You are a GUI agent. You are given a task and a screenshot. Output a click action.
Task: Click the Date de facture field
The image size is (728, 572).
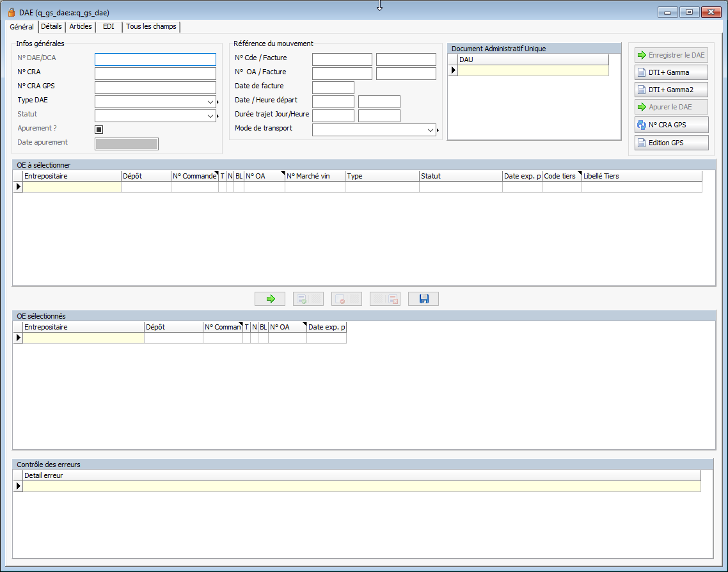(x=333, y=88)
